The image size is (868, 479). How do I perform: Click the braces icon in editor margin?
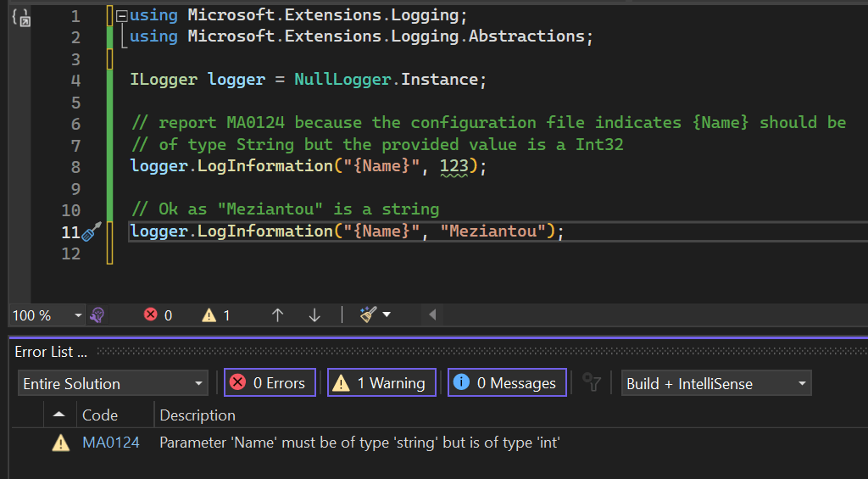(21, 18)
